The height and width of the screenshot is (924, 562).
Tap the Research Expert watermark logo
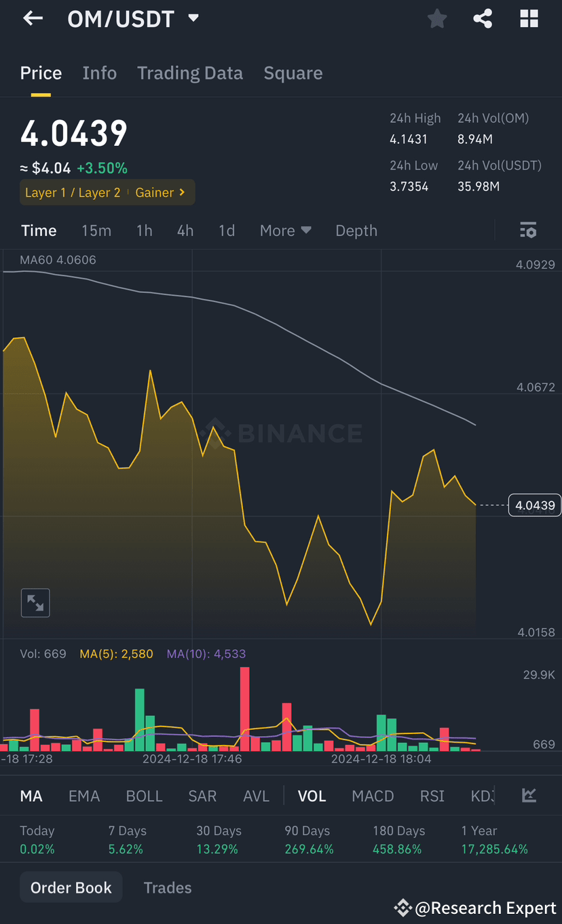[x=402, y=908]
